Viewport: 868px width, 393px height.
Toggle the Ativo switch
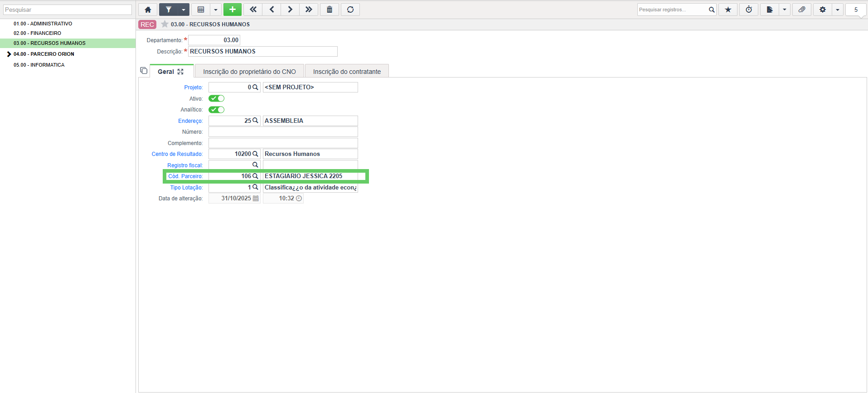pyautogui.click(x=216, y=98)
